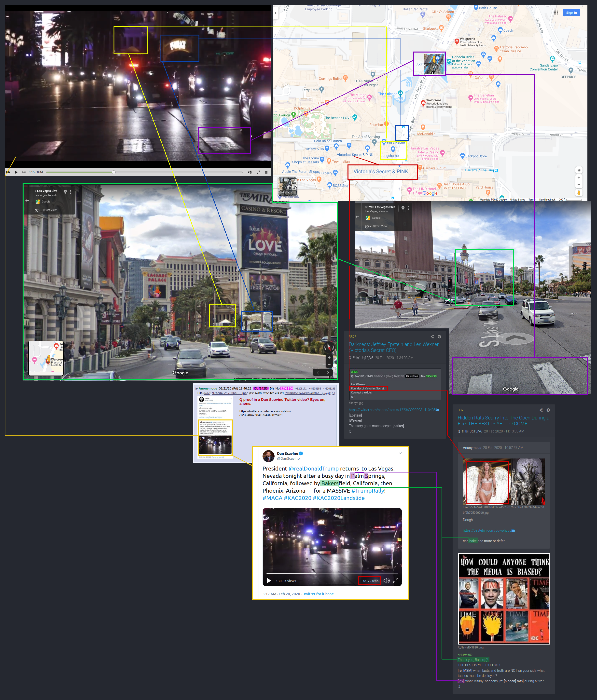
Task: Click the Terms link on the map footer
Action: pos(532,200)
